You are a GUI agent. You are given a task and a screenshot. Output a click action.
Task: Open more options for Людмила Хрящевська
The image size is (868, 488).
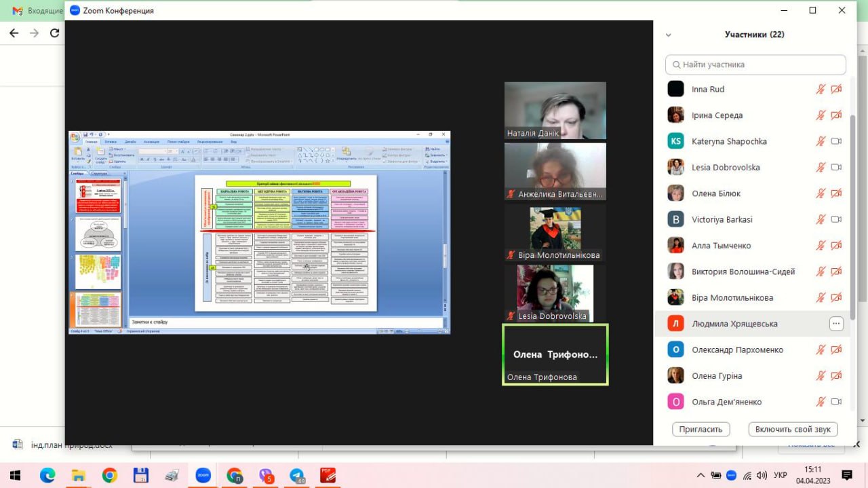point(835,324)
